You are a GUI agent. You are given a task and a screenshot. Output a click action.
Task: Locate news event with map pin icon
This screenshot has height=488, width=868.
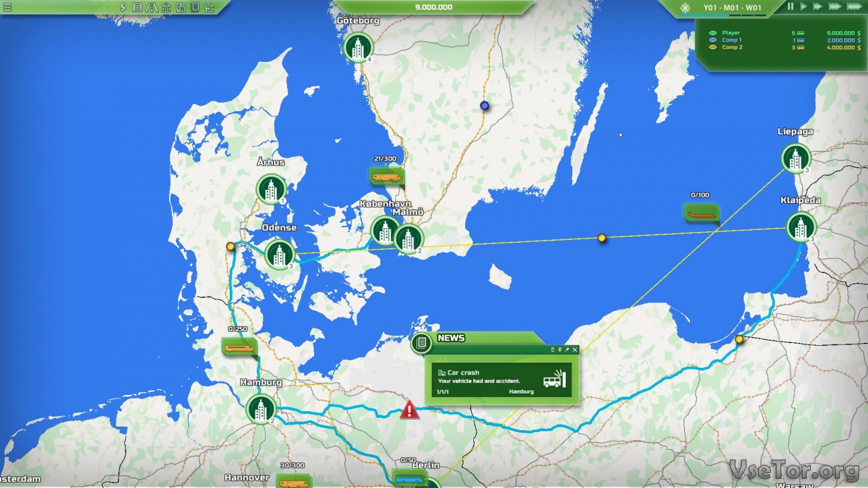(560, 350)
